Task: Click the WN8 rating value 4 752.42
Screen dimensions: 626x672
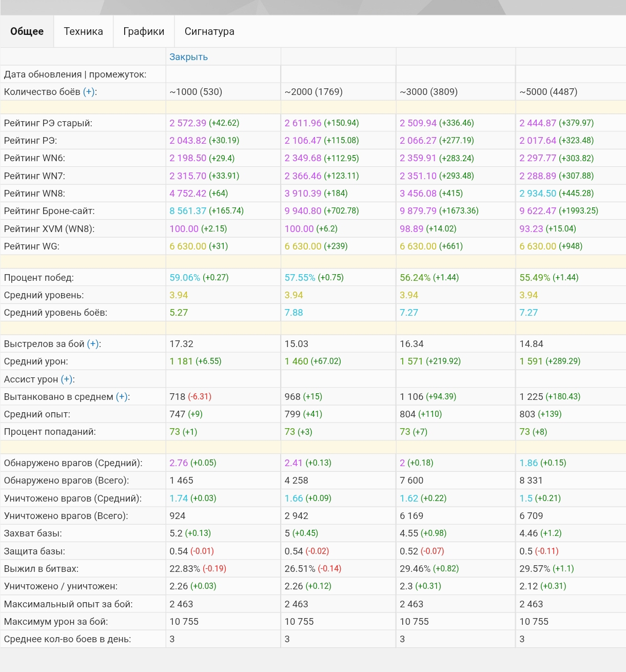Action: pyautogui.click(x=188, y=194)
